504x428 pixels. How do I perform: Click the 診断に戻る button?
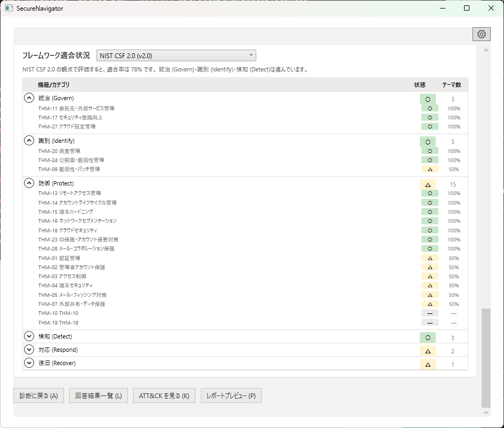click(x=38, y=395)
